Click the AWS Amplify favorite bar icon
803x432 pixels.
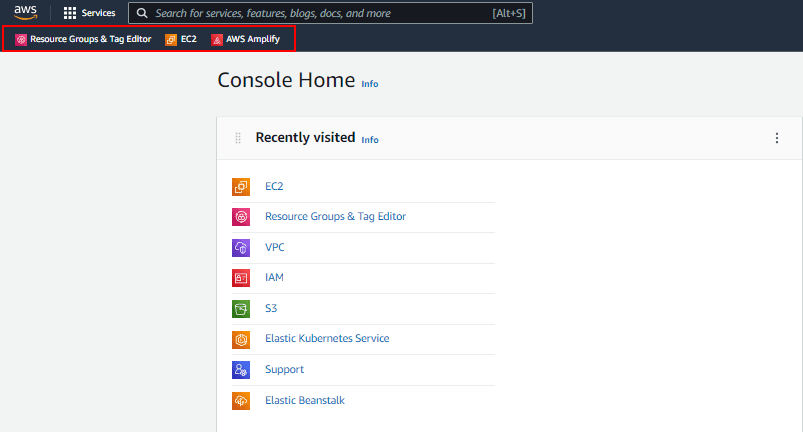coord(217,39)
